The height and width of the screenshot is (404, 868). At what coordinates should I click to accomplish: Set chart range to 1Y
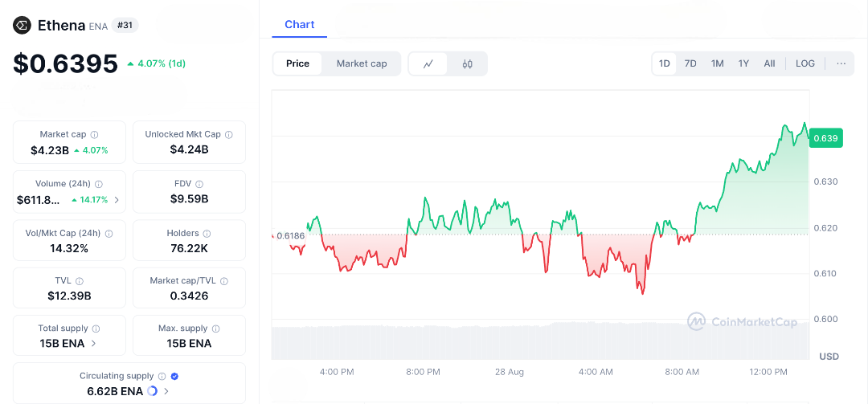(743, 63)
